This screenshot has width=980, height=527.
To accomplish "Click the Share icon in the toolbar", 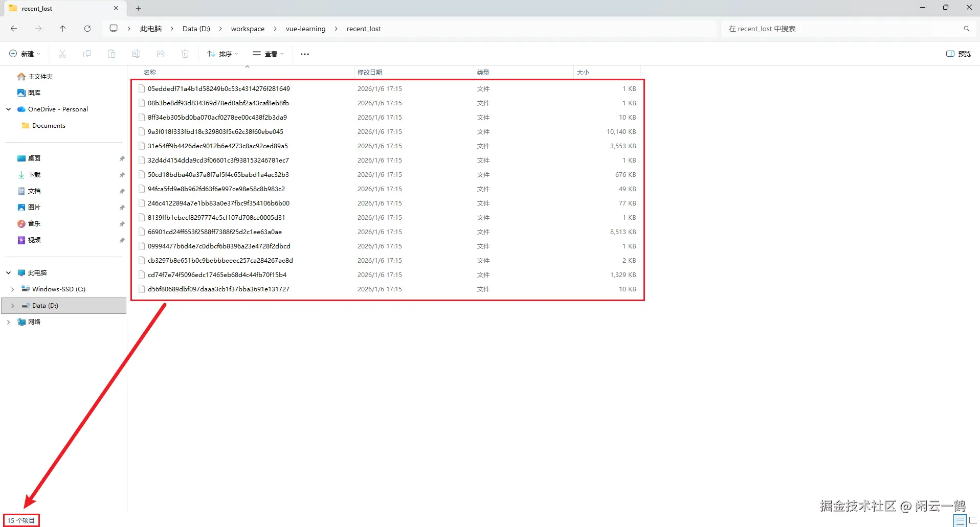I will click(x=161, y=54).
